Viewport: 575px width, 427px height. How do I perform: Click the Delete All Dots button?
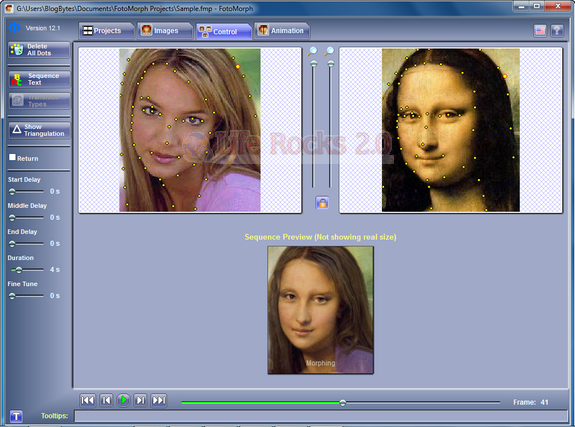point(39,50)
